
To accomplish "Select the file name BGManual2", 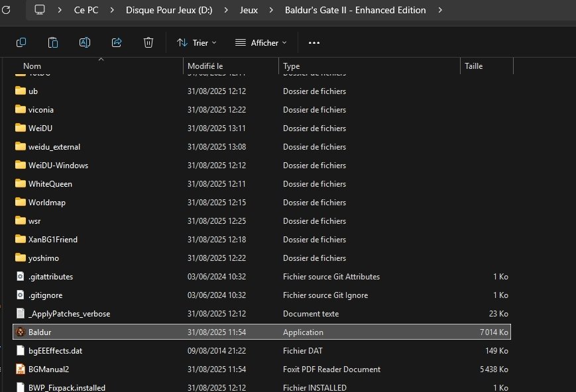I will coord(48,369).
